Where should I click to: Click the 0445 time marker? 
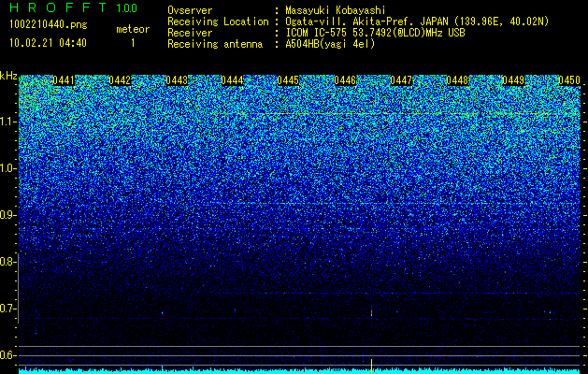click(288, 80)
